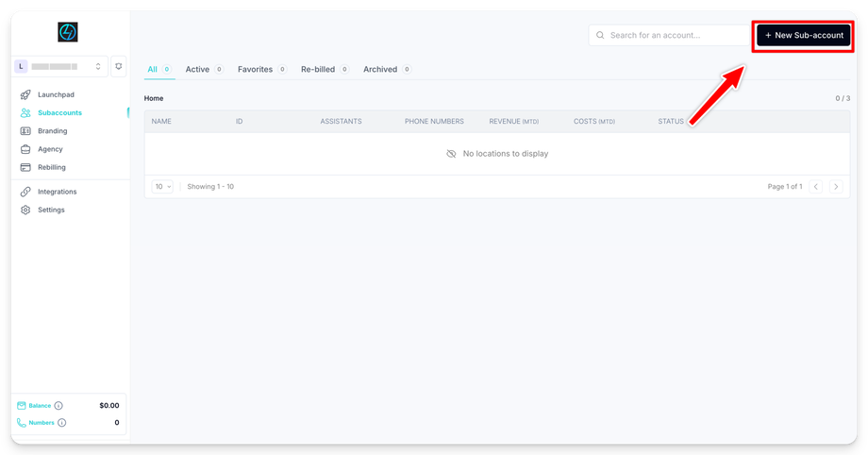This screenshot has height=455, width=868.
Task: Click the Agency briefcase icon
Action: click(x=25, y=149)
